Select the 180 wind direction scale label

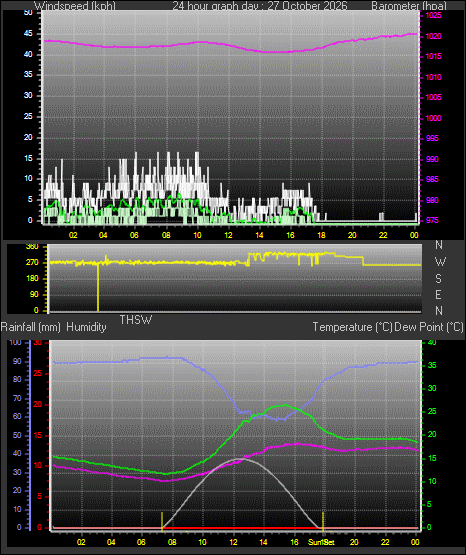pos(33,279)
